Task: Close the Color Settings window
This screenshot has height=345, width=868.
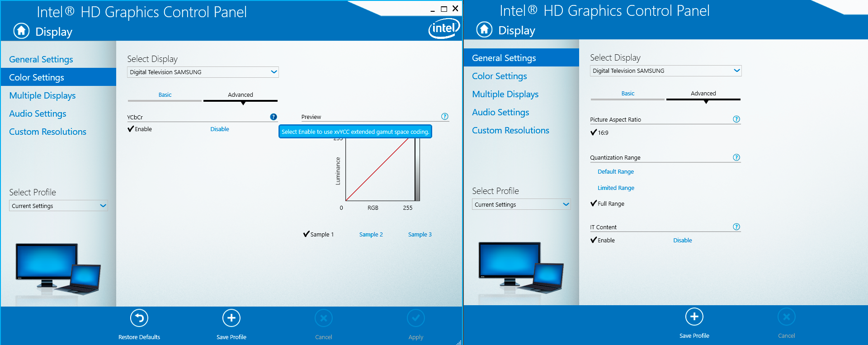Action: coord(455,9)
